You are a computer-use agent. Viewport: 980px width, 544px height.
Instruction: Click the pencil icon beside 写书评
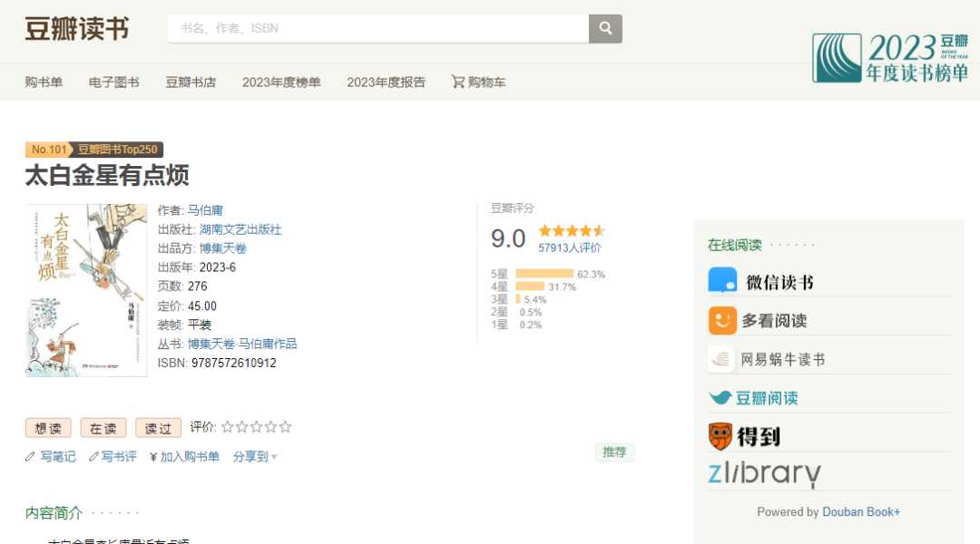93,457
